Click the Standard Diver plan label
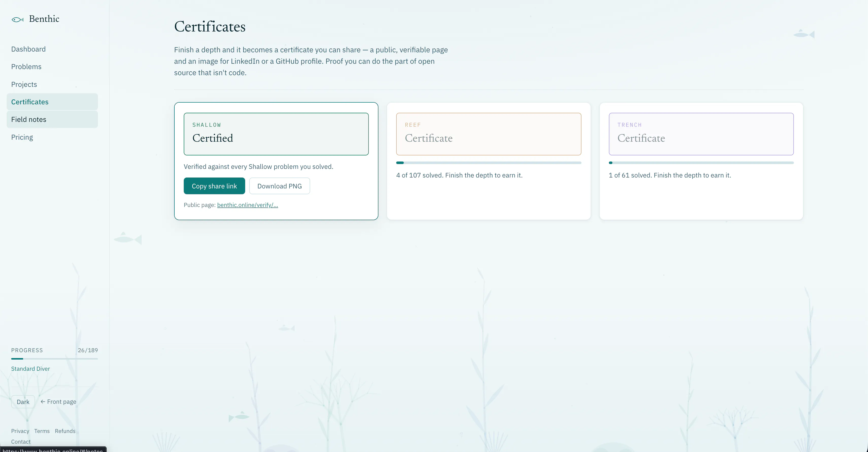This screenshot has height=452, width=868. [30, 369]
